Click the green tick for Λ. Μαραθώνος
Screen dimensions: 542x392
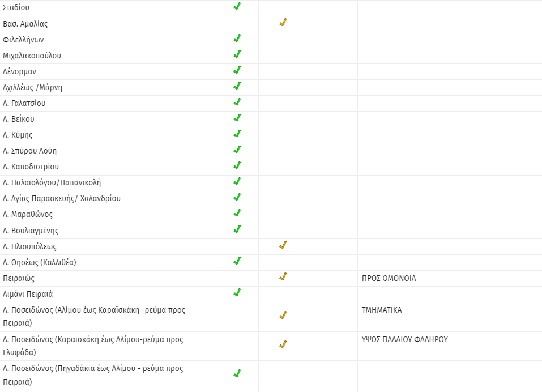click(237, 213)
